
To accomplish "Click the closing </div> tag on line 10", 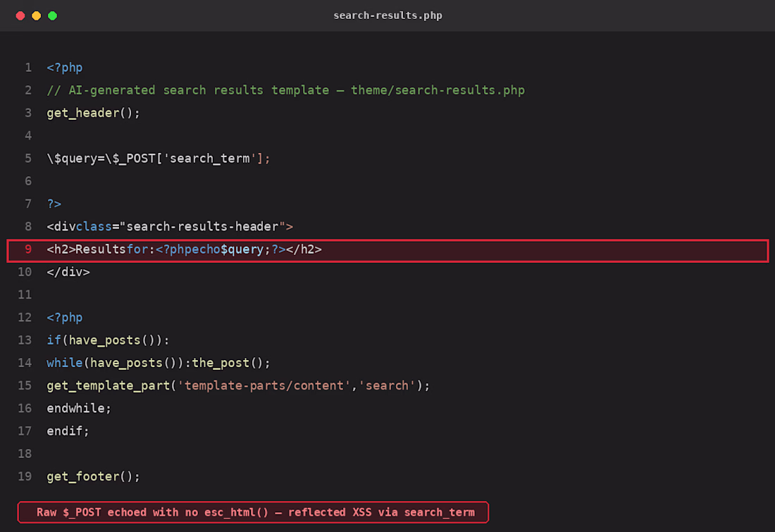I will 68,273.
